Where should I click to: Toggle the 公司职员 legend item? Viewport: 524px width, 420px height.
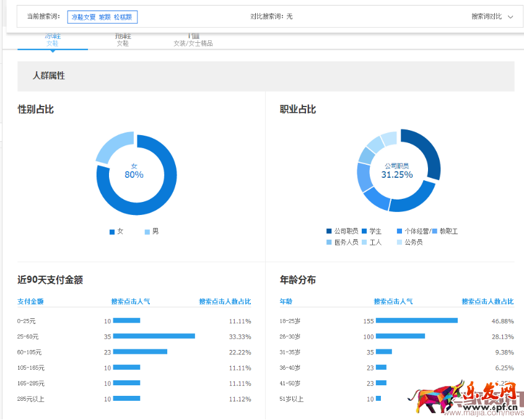coord(342,231)
